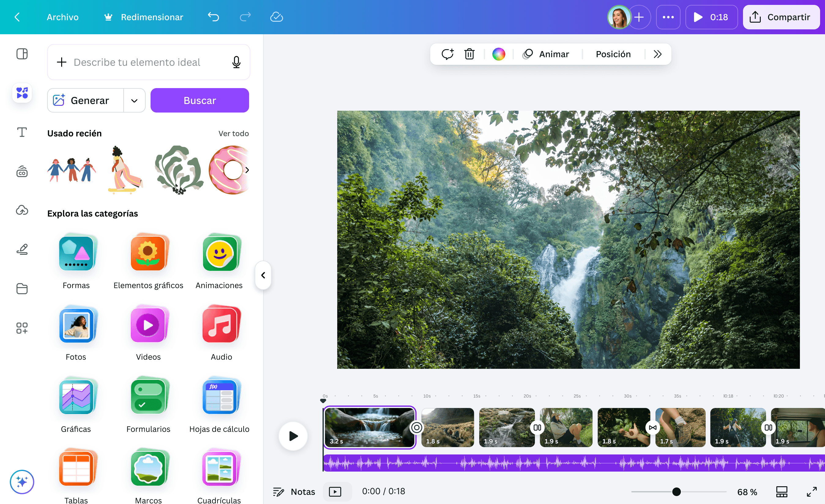Toggle the grid view of pages
Image resolution: width=825 pixels, height=504 pixels.
click(x=782, y=492)
